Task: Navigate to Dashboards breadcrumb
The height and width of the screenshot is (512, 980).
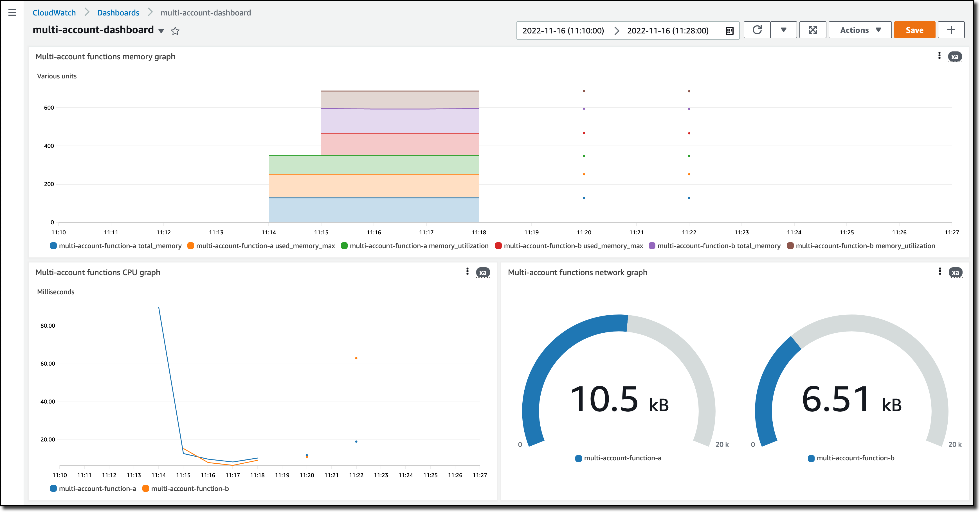Action: point(118,13)
